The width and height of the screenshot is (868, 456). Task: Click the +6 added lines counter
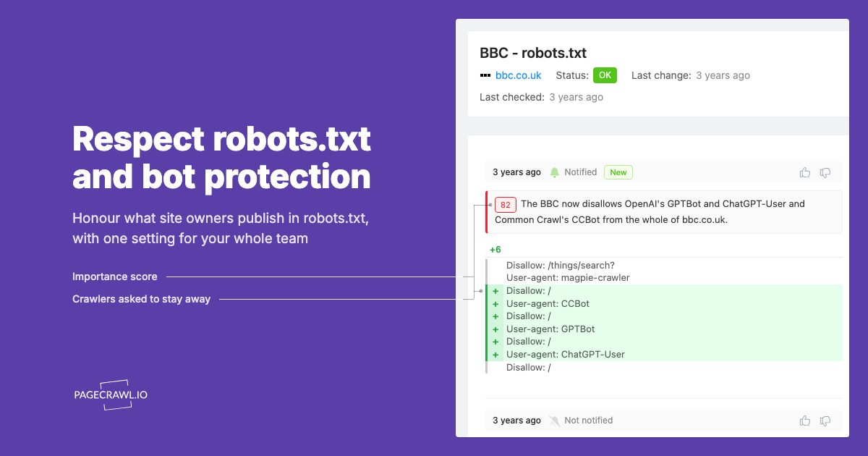(x=495, y=250)
